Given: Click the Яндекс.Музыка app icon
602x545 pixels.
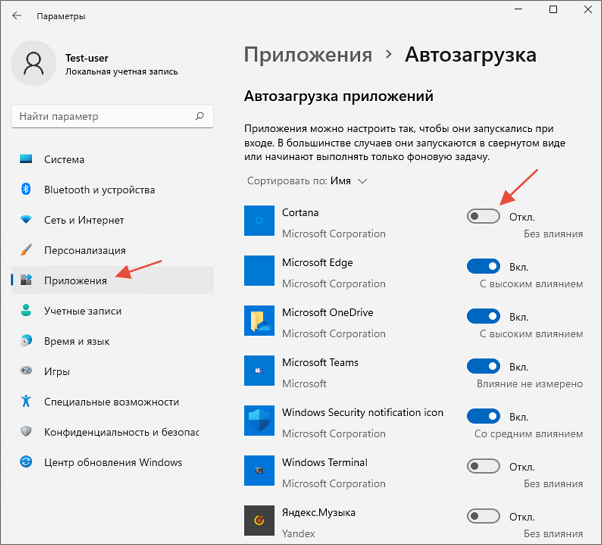Looking at the screenshot, I should click(x=259, y=520).
